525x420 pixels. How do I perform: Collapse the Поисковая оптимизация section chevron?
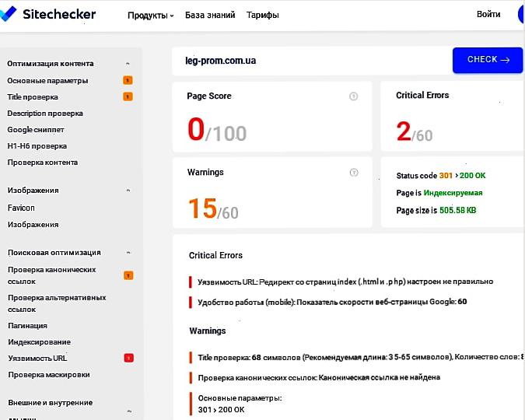[128, 253]
